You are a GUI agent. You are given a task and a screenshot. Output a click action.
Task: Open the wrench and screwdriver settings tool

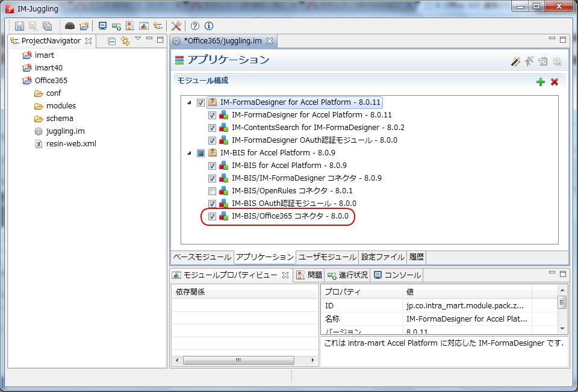(x=176, y=26)
